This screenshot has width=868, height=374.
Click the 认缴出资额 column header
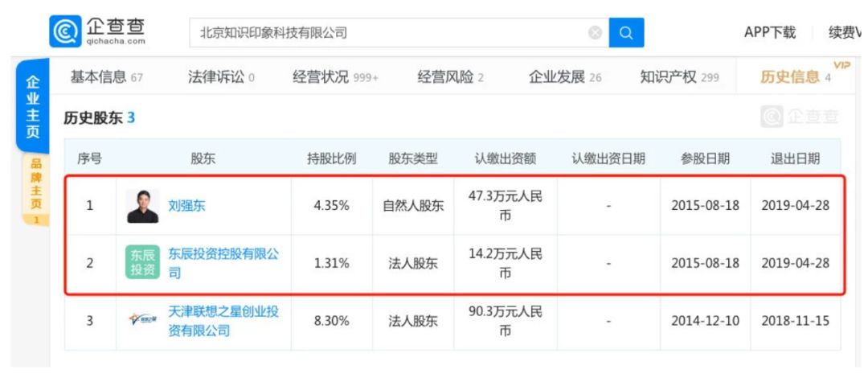[x=506, y=159]
